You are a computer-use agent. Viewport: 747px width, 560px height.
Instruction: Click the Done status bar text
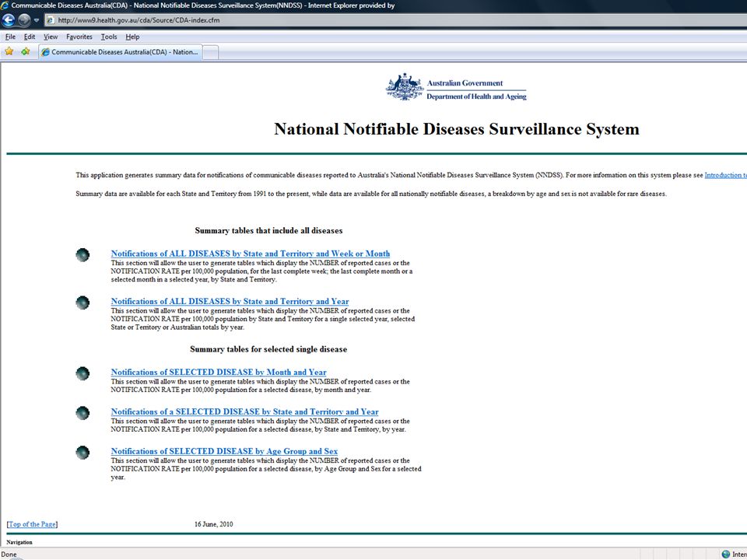[x=9, y=555]
